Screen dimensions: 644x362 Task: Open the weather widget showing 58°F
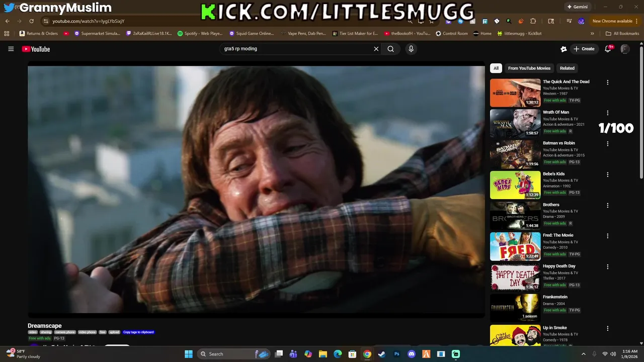pos(24,354)
